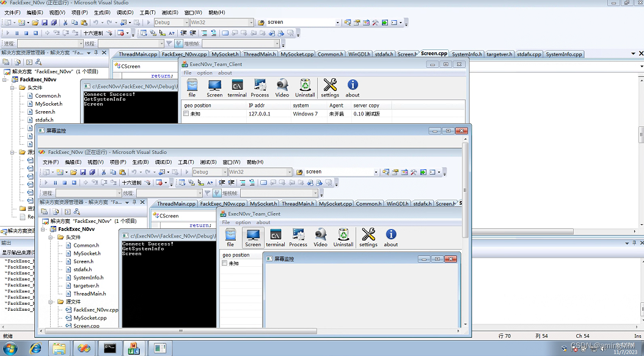Click the 线程 thread input field in top debug bar
This screenshot has height=356, width=644.
coord(131,43)
